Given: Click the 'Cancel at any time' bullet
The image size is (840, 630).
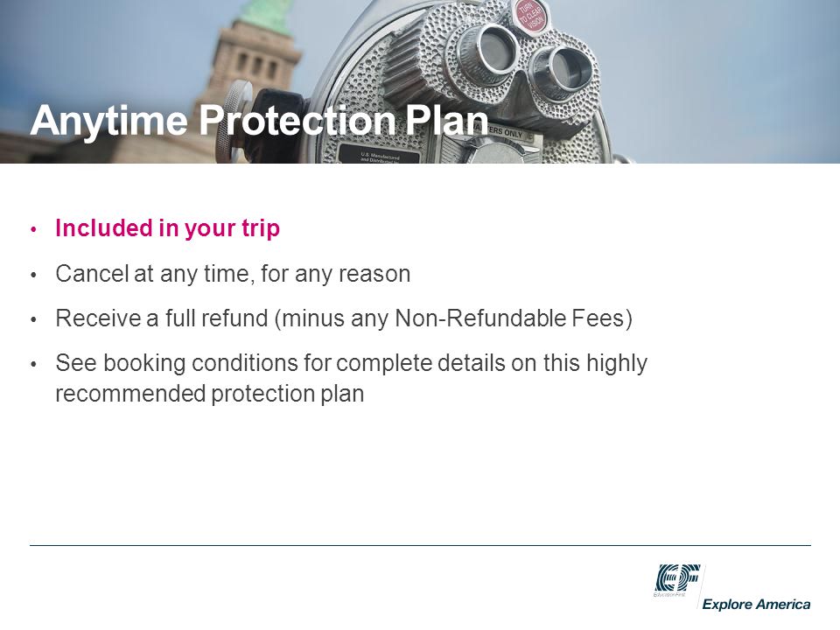Looking at the screenshot, I should [x=233, y=274].
